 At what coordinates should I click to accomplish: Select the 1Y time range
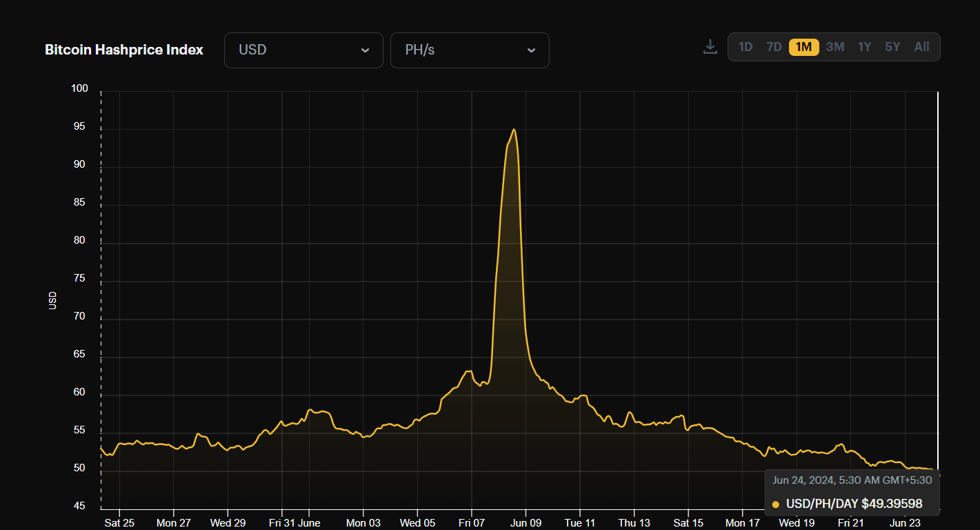point(865,46)
